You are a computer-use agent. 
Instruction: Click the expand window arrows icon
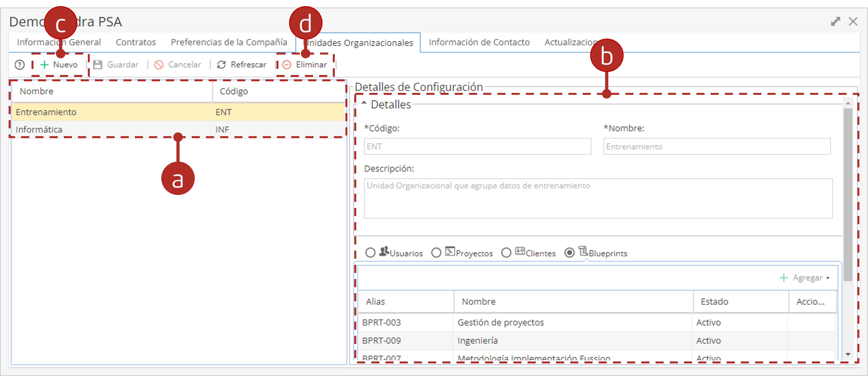pos(836,21)
